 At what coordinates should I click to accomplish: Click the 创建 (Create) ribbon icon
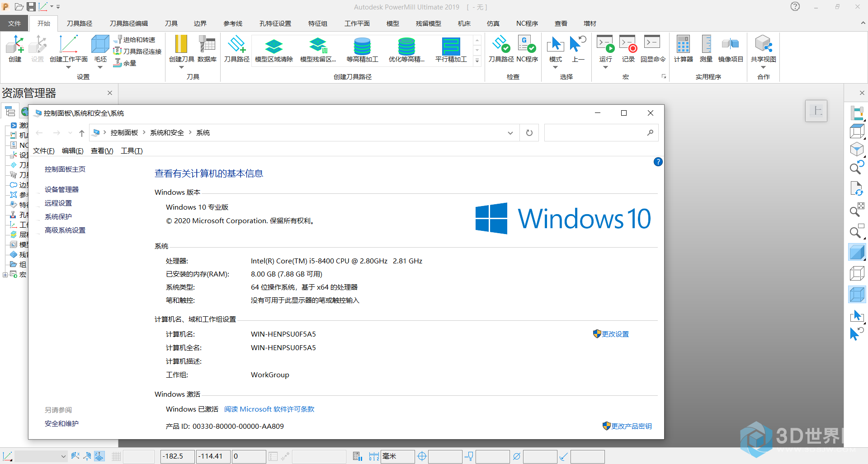click(x=15, y=49)
